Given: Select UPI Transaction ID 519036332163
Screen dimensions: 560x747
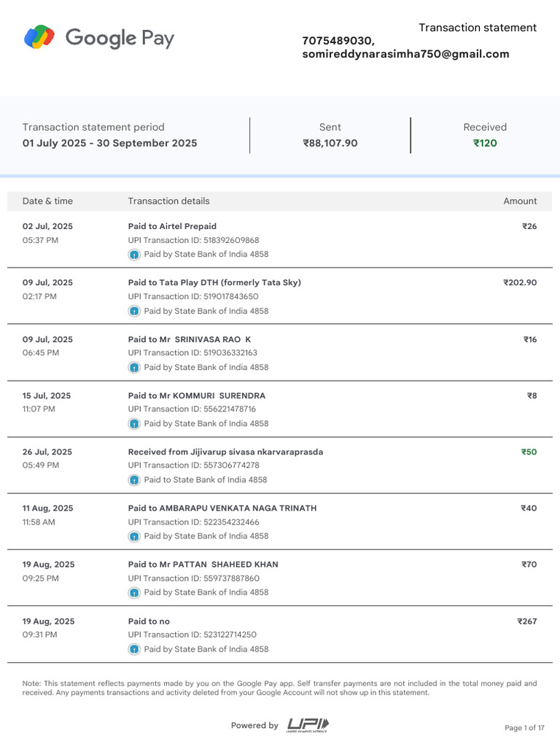Looking at the screenshot, I should 230,352.
